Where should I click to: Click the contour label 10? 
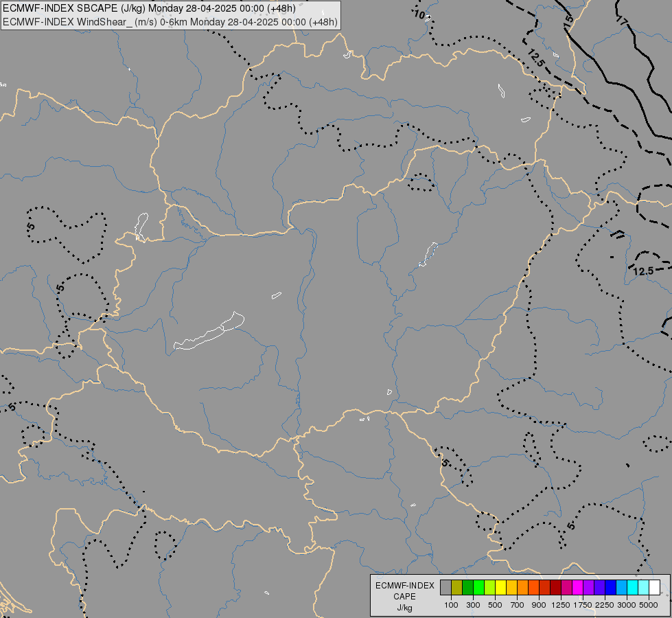[x=419, y=14]
